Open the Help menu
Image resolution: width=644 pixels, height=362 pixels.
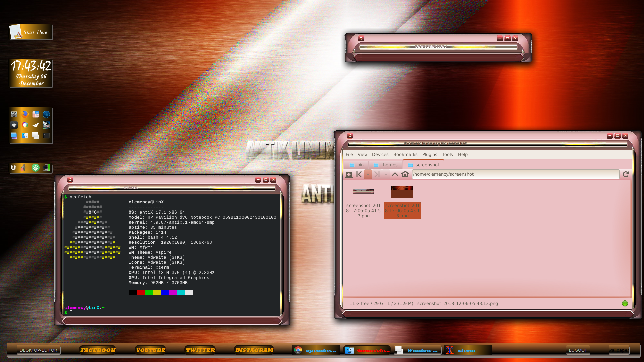click(x=463, y=154)
